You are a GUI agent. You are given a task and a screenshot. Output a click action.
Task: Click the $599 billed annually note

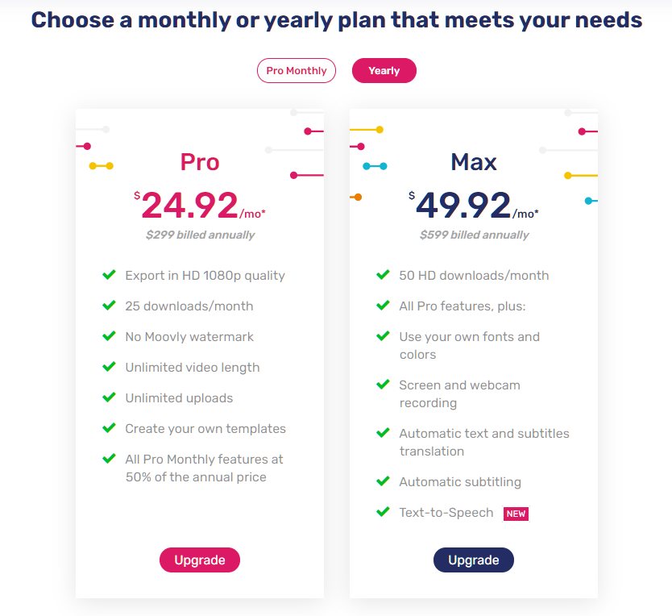tap(474, 235)
